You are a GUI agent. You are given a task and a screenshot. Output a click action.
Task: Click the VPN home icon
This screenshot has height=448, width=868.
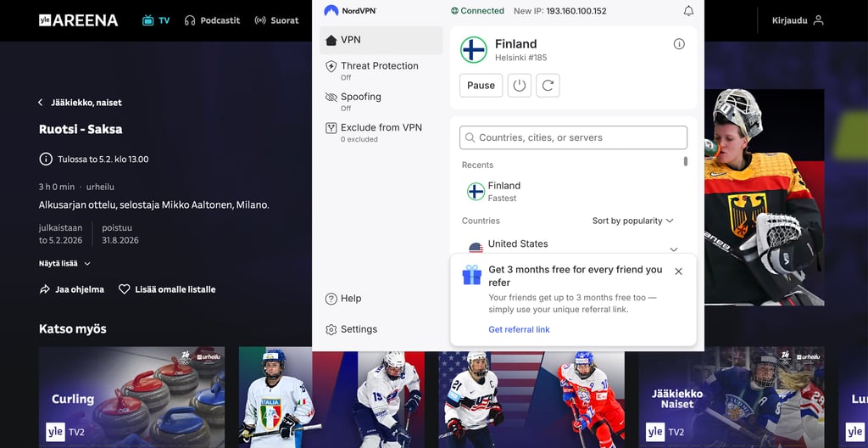(331, 40)
